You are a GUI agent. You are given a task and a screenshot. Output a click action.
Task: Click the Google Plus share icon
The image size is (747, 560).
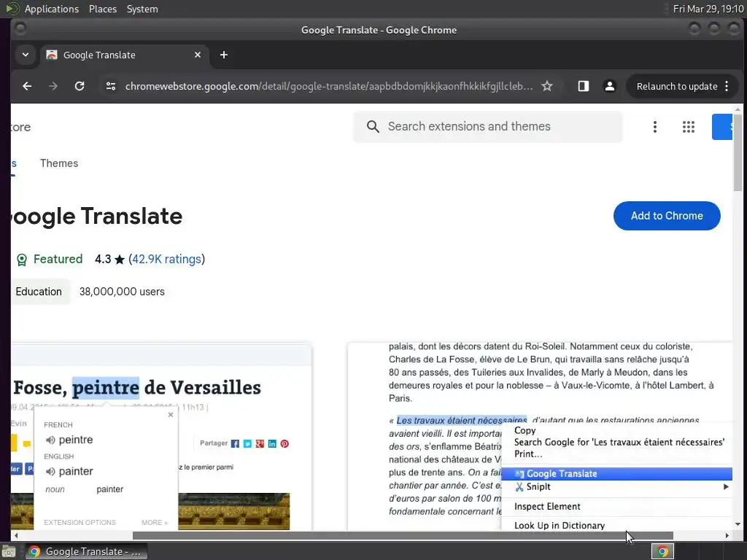tap(260, 444)
